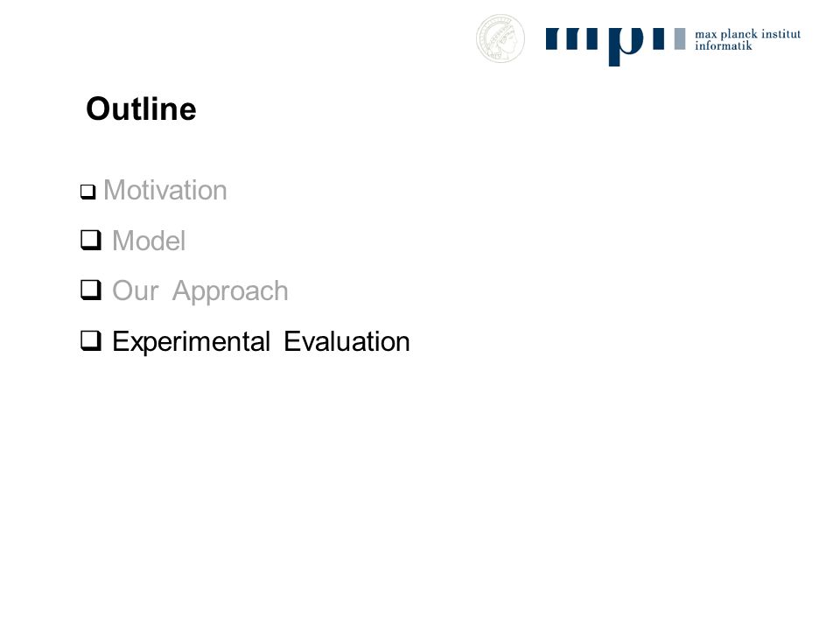Click the word institut in header
840x630 pixels.
point(781,34)
